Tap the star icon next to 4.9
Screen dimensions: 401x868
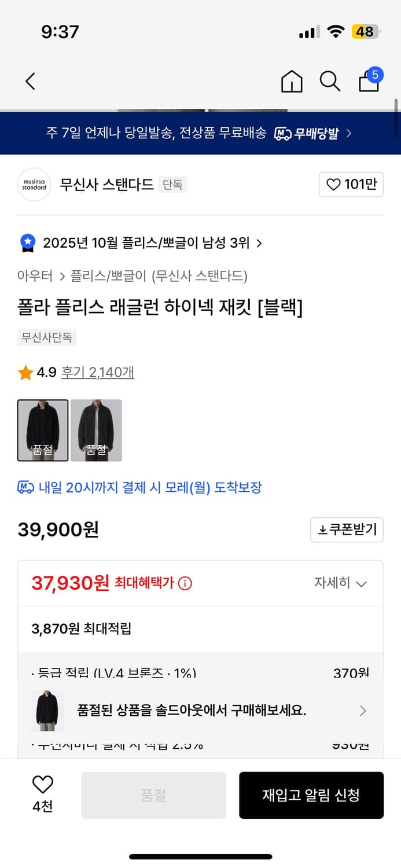click(x=24, y=373)
